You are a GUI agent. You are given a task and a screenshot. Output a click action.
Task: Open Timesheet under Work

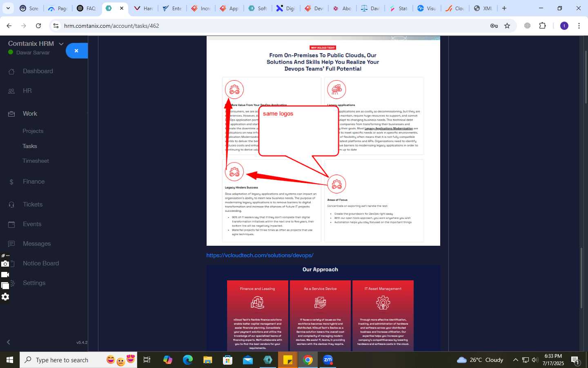tap(36, 161)
